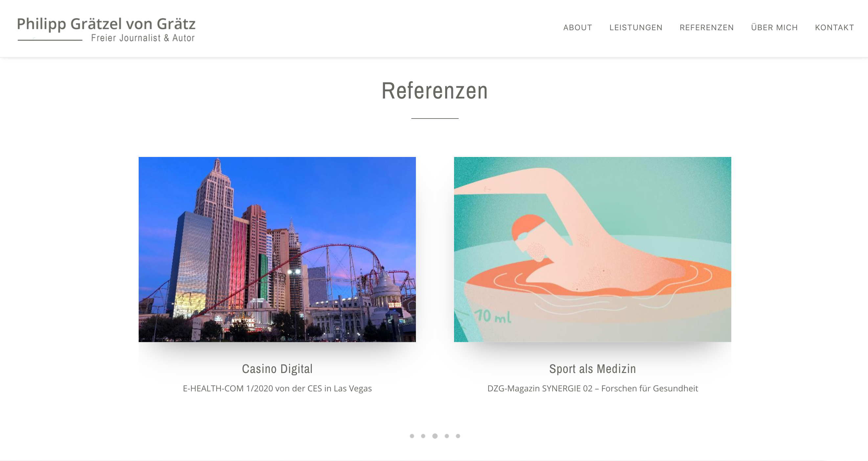Go to the LEISTUNGEN section
The height and width of the screenshot is (461, 868).
(636, 28)
